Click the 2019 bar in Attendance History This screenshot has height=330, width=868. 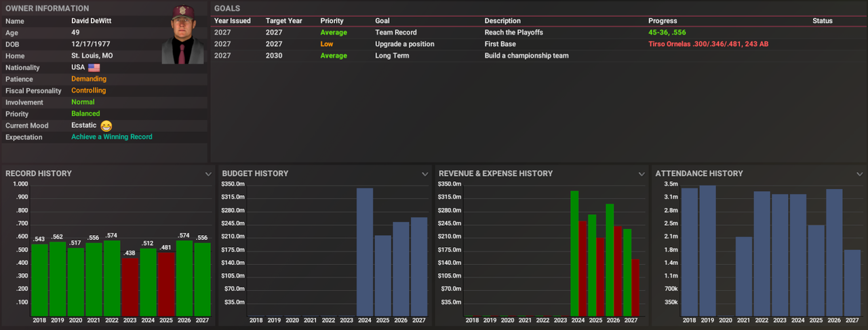click(707, 251)
